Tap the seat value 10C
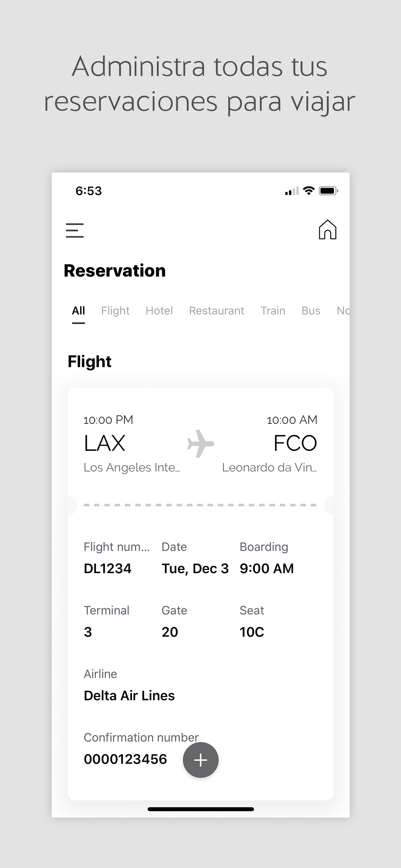 (252, 632)
